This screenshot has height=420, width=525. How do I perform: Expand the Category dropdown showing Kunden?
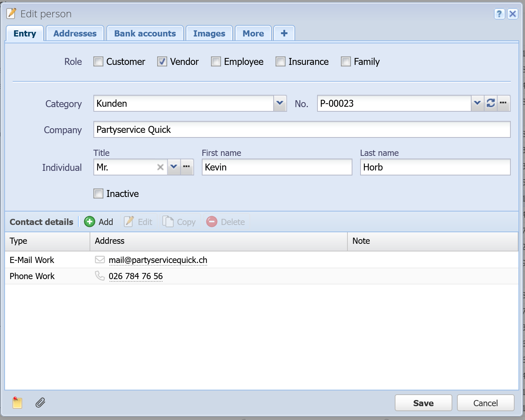280,103
